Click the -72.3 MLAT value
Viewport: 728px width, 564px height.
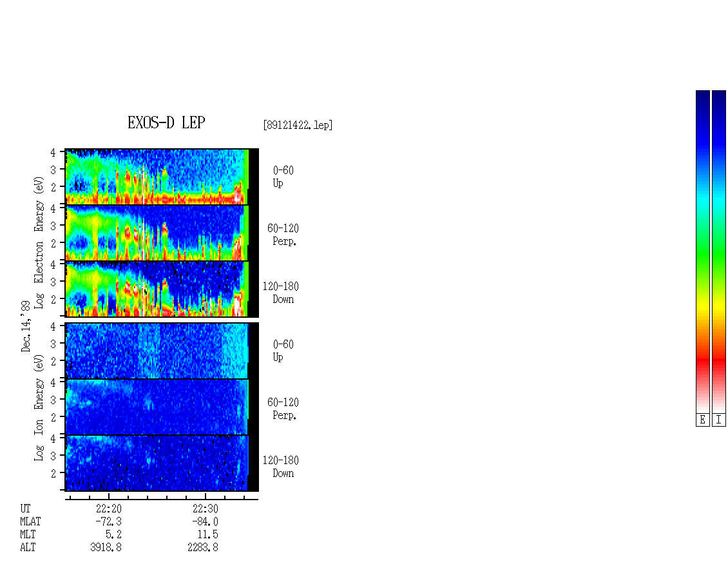[x=109, y=521]
